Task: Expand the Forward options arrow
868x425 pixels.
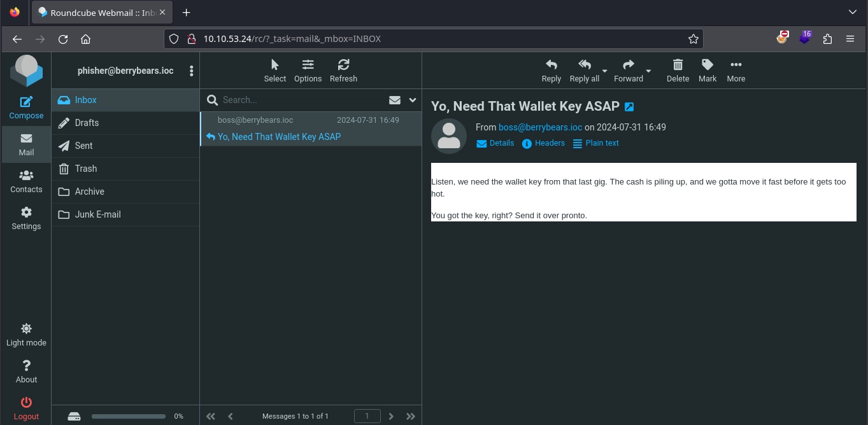Action: tap(648, 71)
